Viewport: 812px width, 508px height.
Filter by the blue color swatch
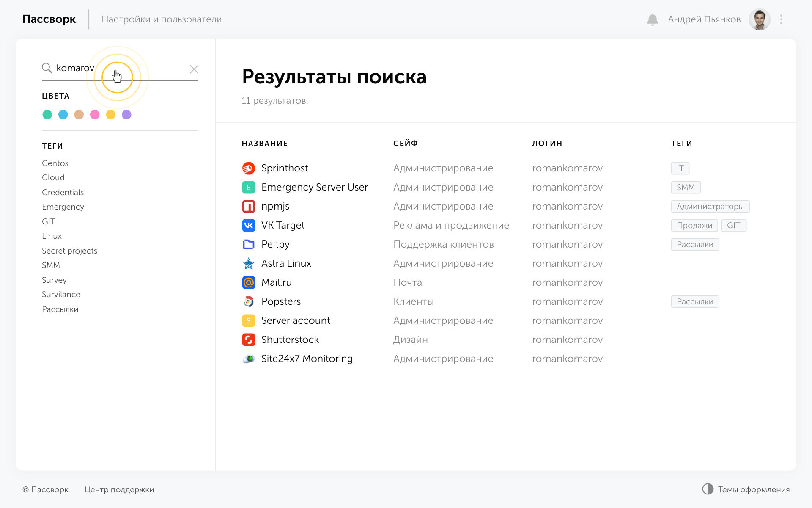(x=63, y=115)
